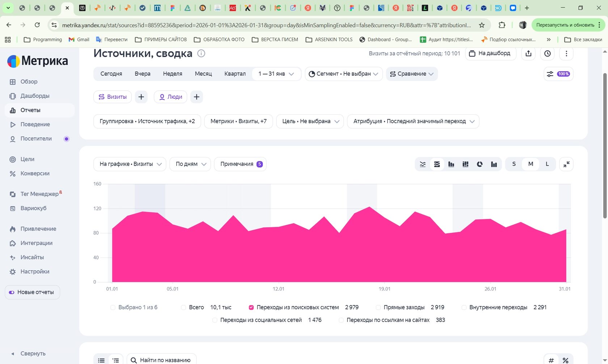Enable the Прямые заходы series
Image resolution: width=608 pixels, height=364 pixels.
click(x=378, y=308)
